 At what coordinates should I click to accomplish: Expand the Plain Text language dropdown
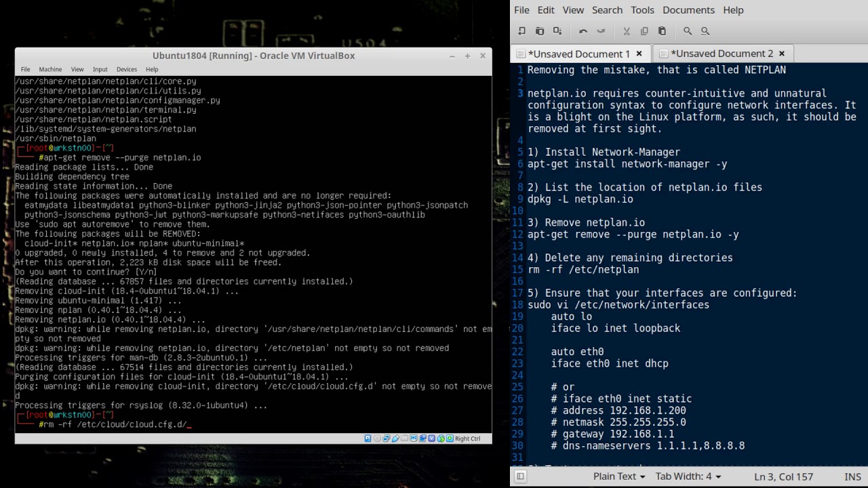click(619, 476)
